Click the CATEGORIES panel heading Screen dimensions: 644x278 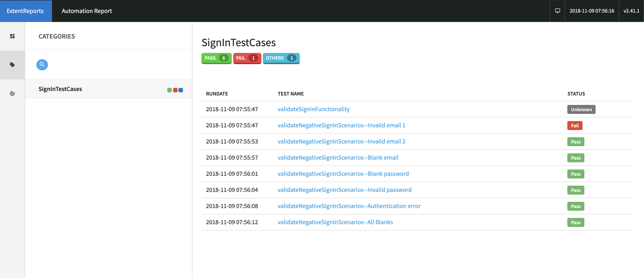click(x=57, y=37)
